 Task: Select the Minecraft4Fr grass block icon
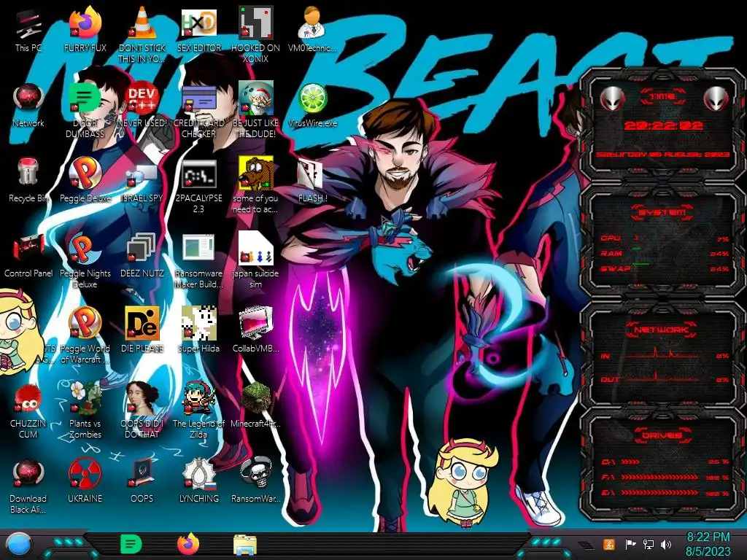click(255, 405)
